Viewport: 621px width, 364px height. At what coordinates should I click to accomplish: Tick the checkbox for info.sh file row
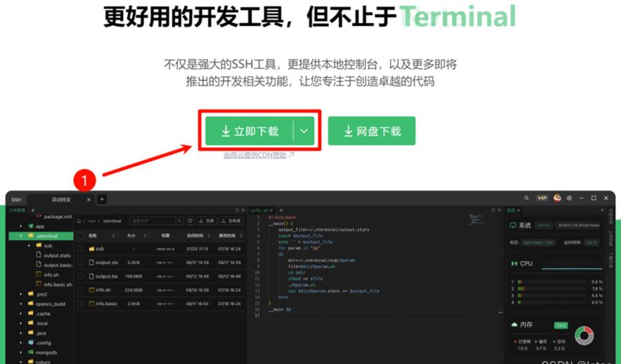tap(81, 290)
